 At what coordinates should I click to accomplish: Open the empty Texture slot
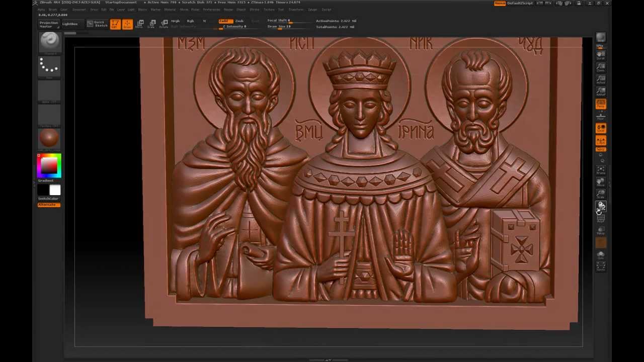click(49, 114)
